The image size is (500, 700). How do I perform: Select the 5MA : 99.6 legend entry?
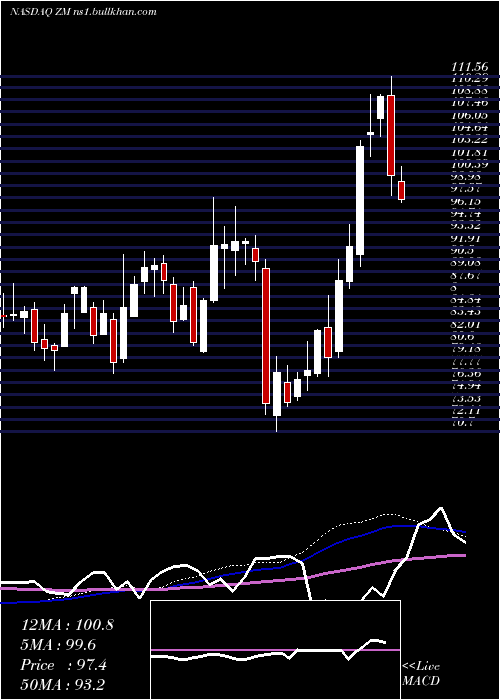(58, 645)
